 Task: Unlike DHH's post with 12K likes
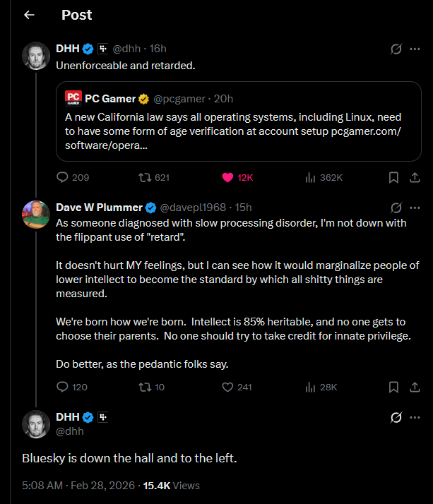228,177
